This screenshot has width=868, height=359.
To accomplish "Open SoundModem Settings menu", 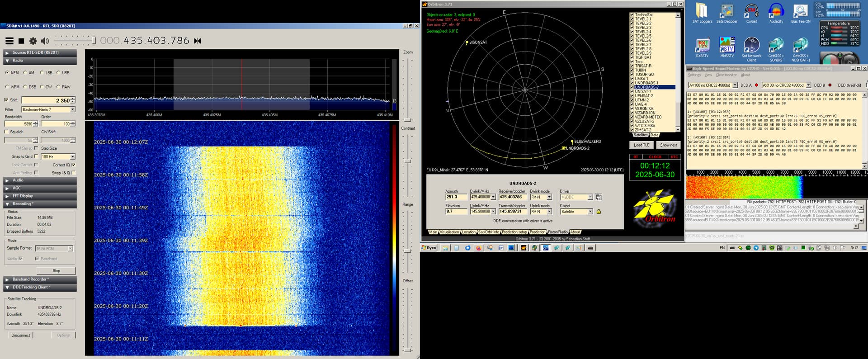I will [694, 75].
